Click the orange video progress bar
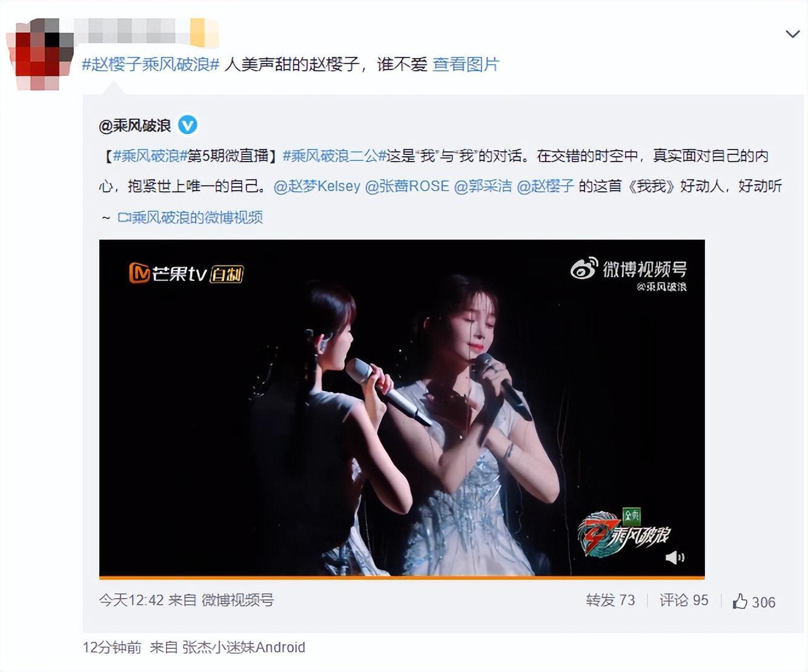The width and height of the screenshot is (808, 672). (x=402, y=578)
